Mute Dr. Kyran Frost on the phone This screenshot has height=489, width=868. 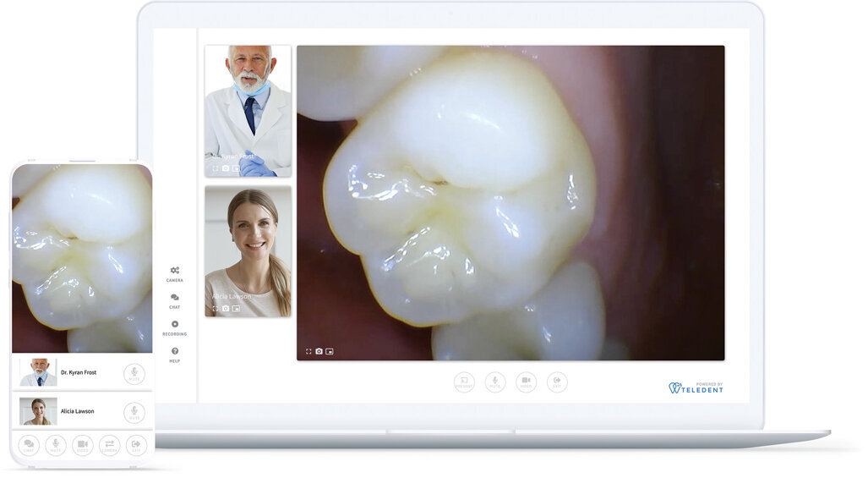(x=133, y=371)
